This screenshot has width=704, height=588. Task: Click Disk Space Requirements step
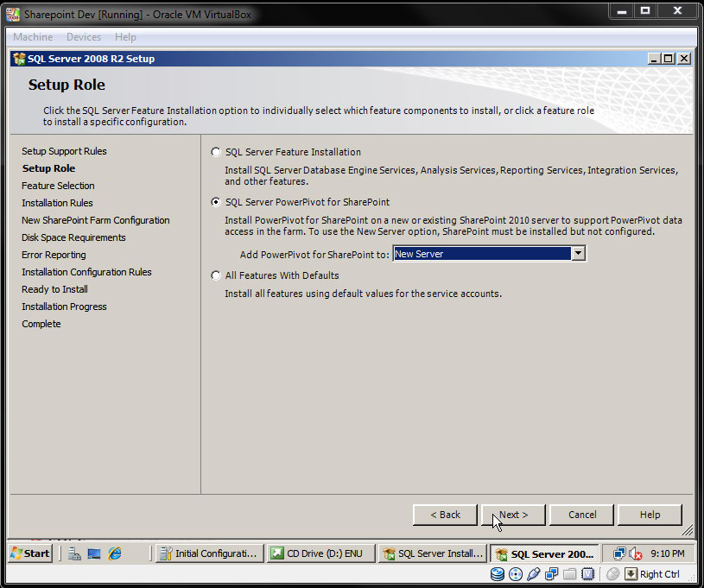(73, 237)
